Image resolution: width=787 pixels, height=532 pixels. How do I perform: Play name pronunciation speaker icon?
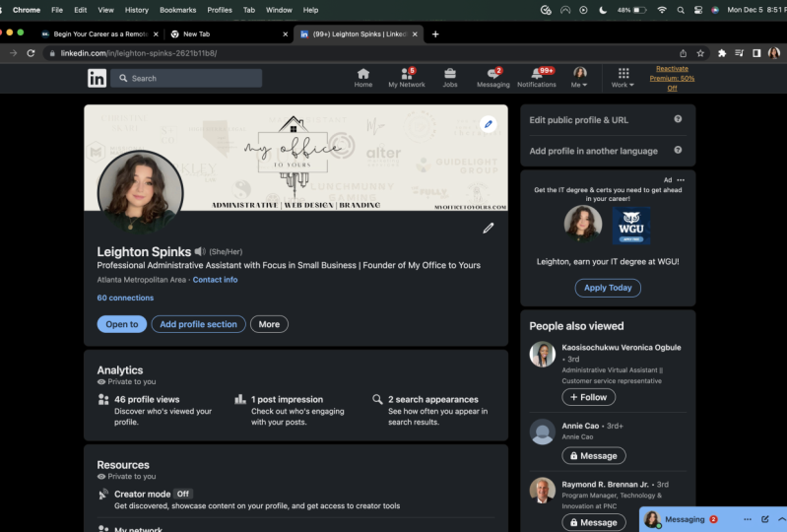200,252
